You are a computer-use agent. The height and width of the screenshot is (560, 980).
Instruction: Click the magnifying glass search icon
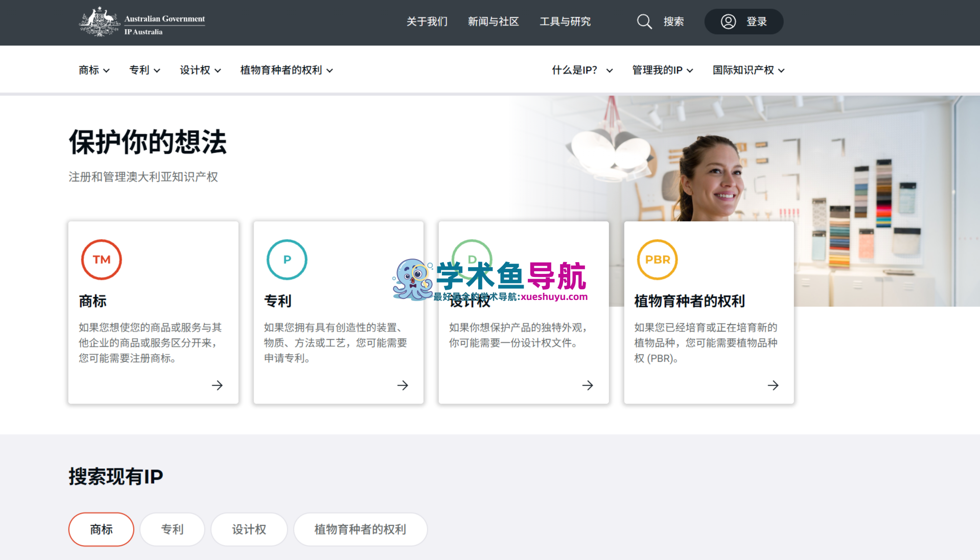tap(644, 21)
